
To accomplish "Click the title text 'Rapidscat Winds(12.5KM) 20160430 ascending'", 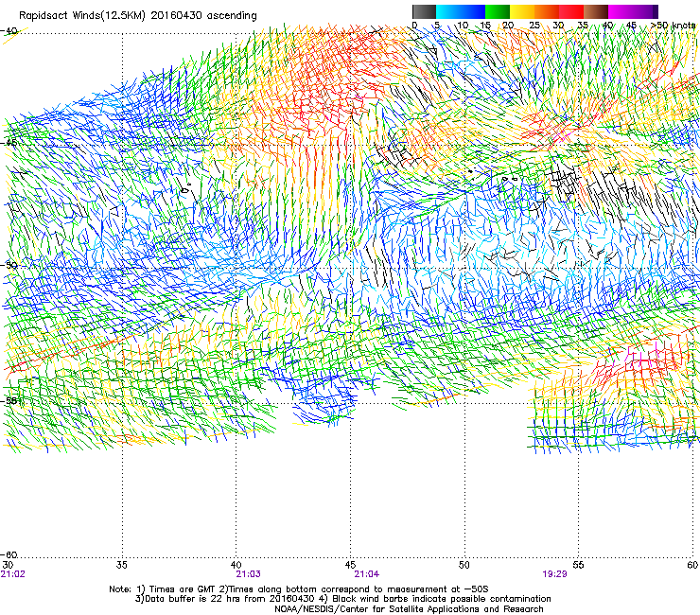I will tap(138, 16).
